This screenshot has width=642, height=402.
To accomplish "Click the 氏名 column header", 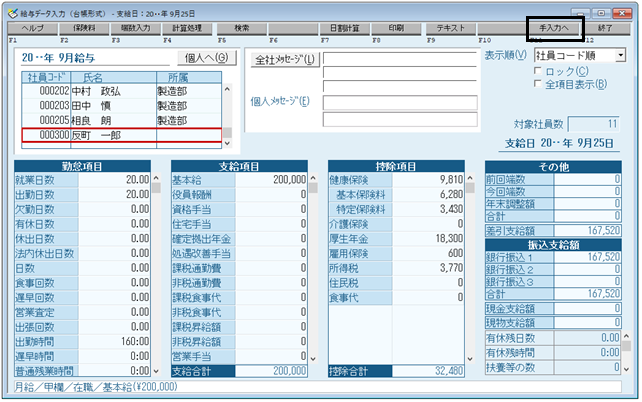I will 113,77.
